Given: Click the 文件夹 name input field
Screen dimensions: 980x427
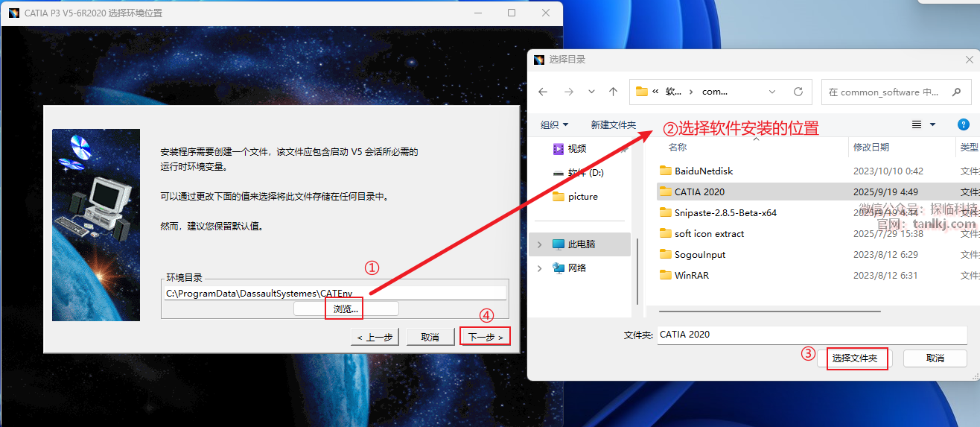Looking at the screenshot, I should 812,335.
